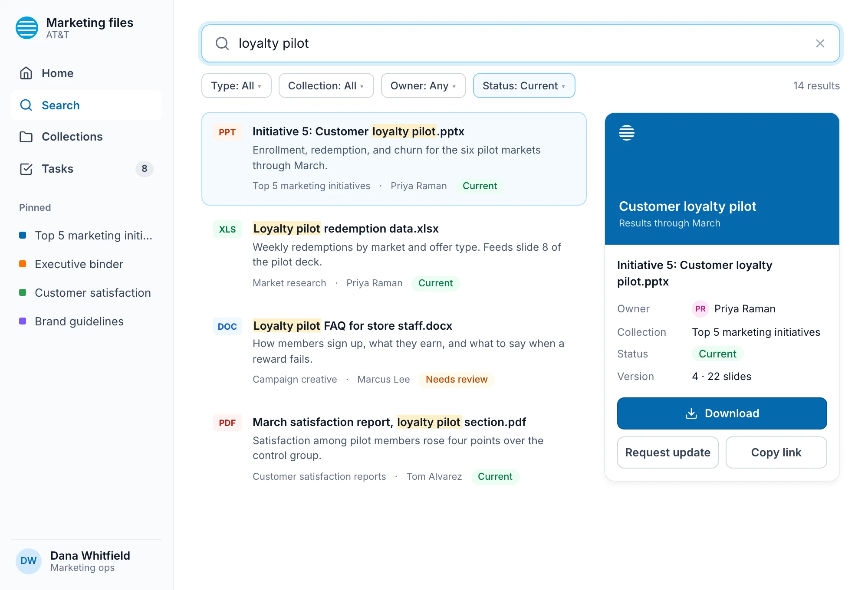Click the magnifier icon in search bar
This screenshot has width=868, height=590.
(x=222, y=43)
